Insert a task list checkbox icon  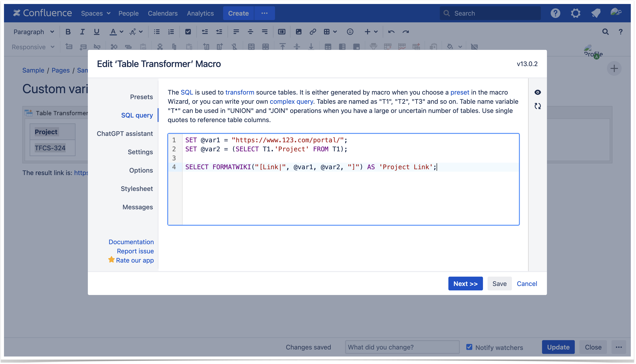click(x=188, y=32)
